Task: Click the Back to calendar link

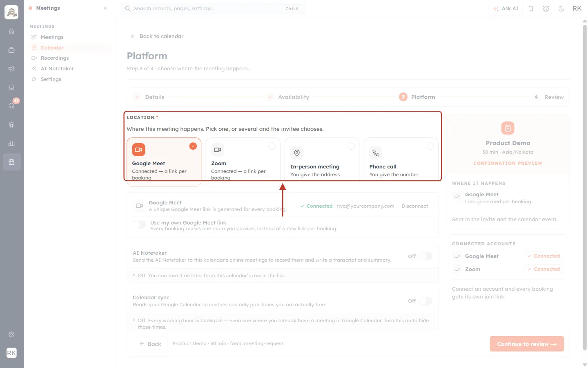Action: point(157,36)
